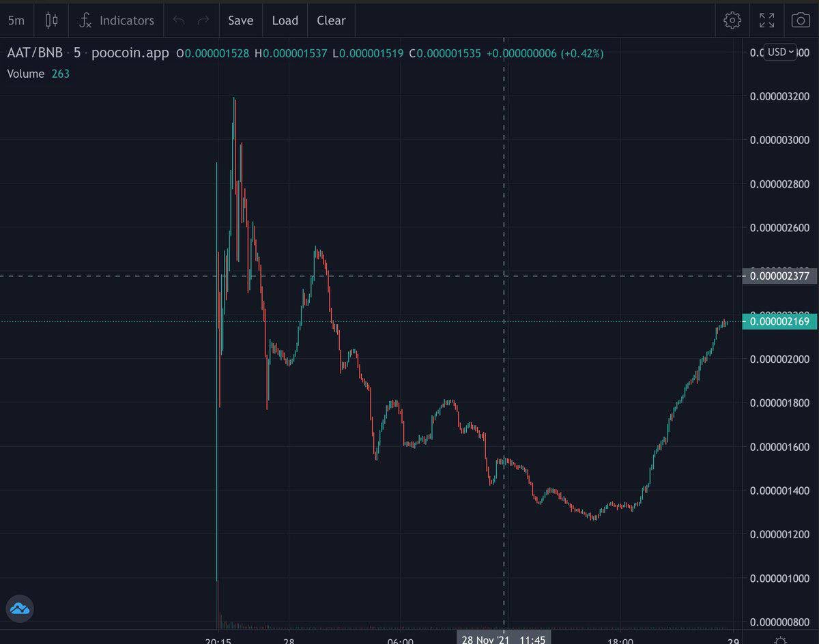Open the 5m timeframe selector
The width and height of the screenshot is (819, 644).
click(x=16, y=20)
